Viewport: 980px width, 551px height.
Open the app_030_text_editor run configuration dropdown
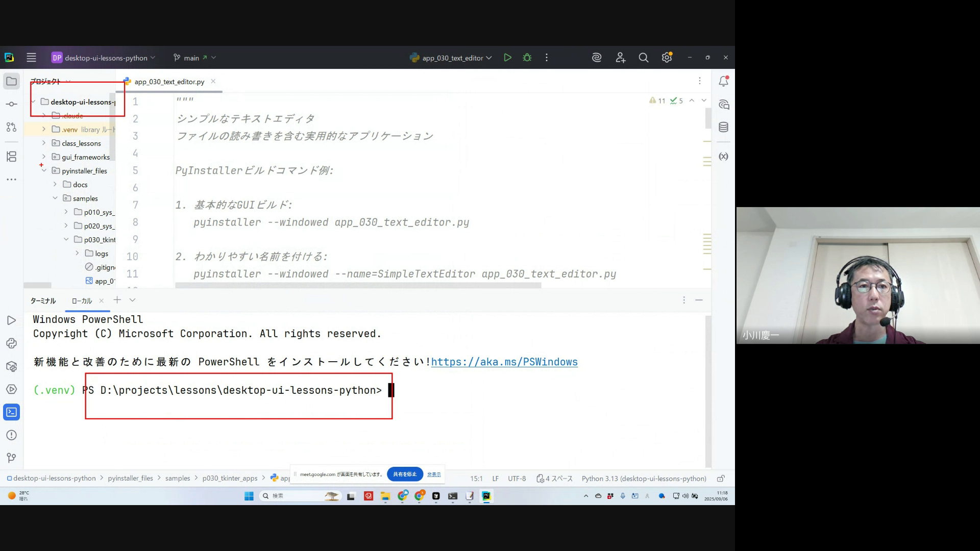pyautogui.click(x=452, y=58)
